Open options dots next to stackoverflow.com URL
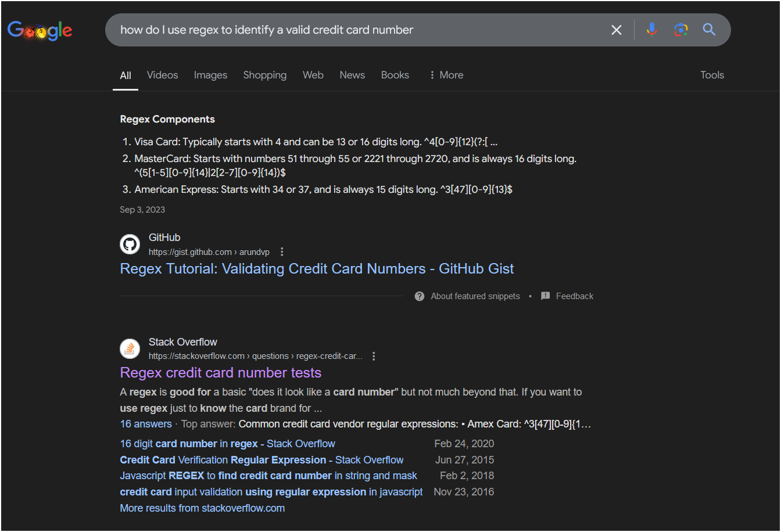 point(374,357)
